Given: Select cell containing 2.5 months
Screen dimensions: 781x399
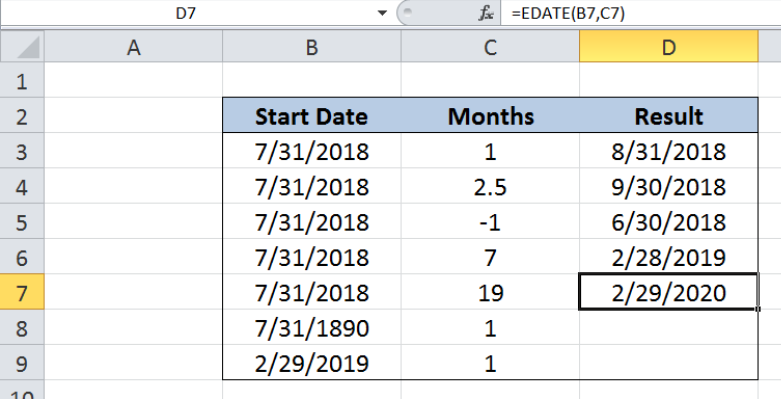Looking at the screenshot, I should coord(490,187).
